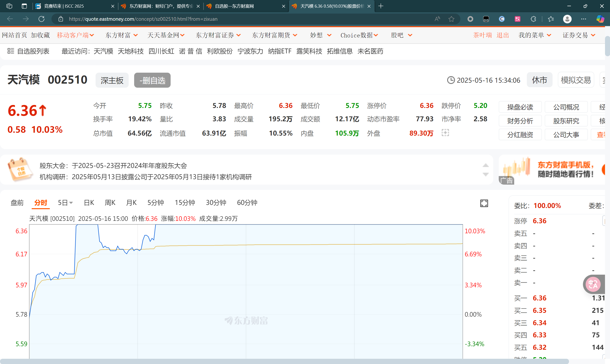Open the 自选股列表 list icon

10,51
